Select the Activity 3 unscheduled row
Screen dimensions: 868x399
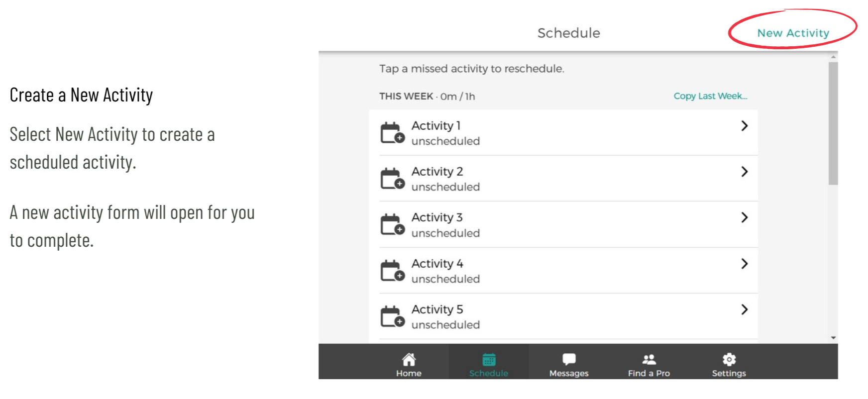click(563, 224)
